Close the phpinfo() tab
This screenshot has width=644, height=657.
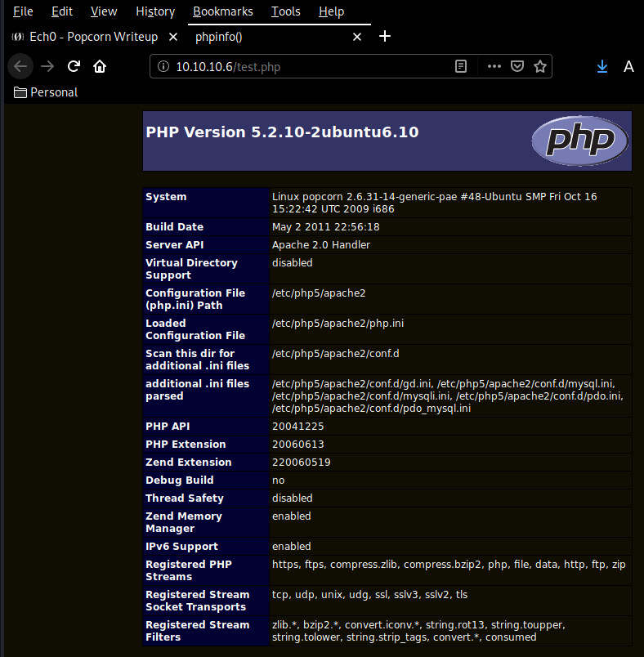tap(356, 37)
